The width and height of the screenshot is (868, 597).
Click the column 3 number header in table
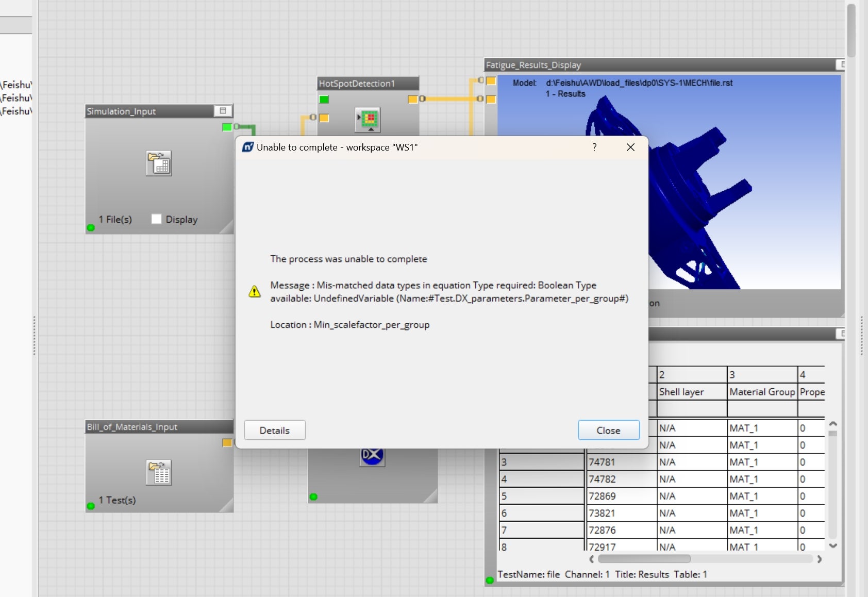click(762, 375)
